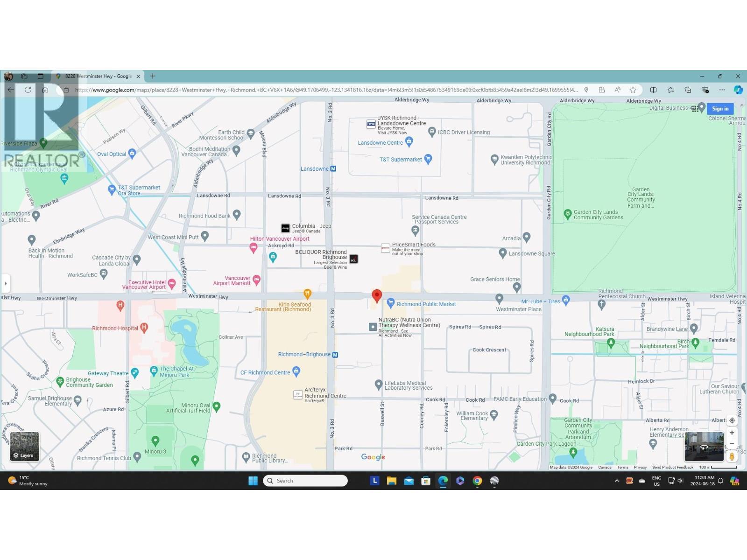The height and width of the screenshot is (560, 747).
Task: Zoom in with the map plus button
Action: (732, 433)
